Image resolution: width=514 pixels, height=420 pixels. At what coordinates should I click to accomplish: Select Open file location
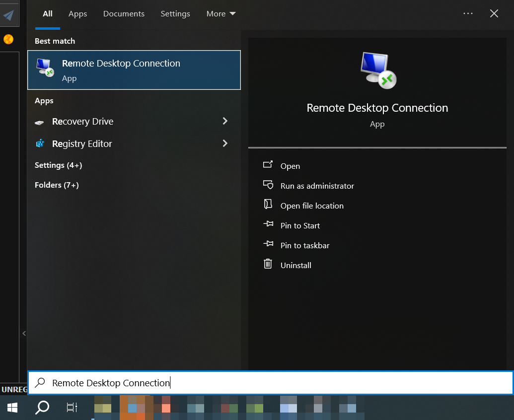click(x=312, y=206)
